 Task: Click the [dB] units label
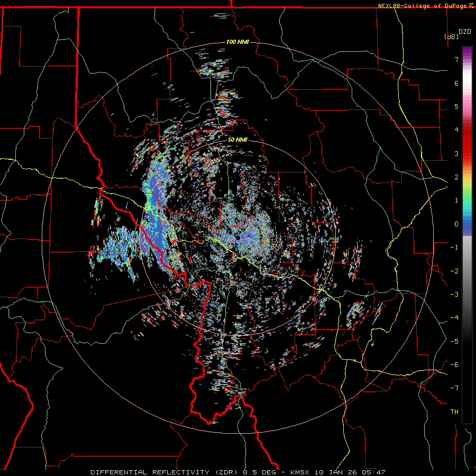pyautogui.click(x=451, y=36)
